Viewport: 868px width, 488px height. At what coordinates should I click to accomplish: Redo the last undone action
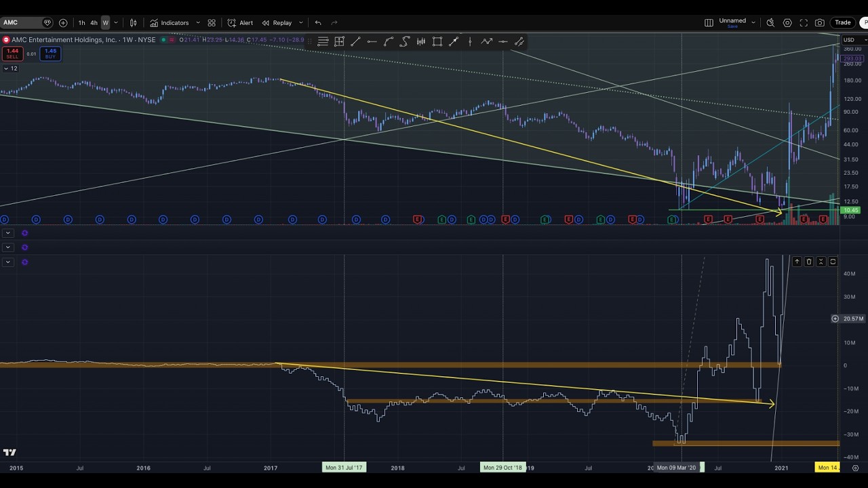tap(334, 22)
